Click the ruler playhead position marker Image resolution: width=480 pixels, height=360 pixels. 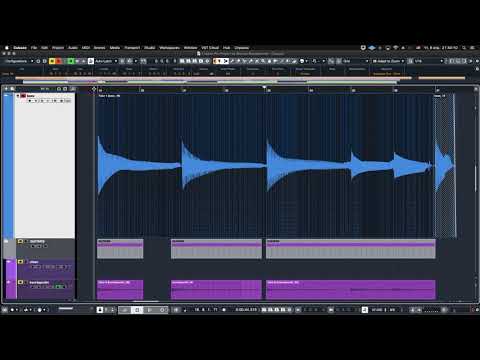pos(264,88)
